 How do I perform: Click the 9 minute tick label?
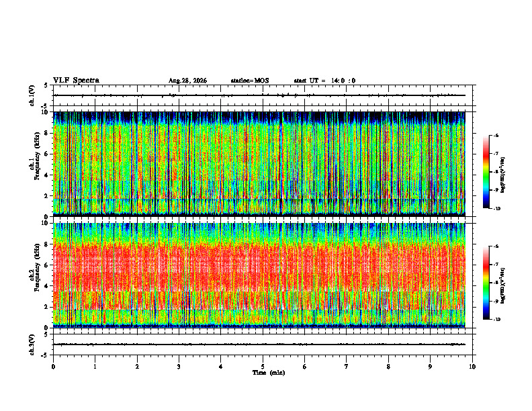[431, 367]
